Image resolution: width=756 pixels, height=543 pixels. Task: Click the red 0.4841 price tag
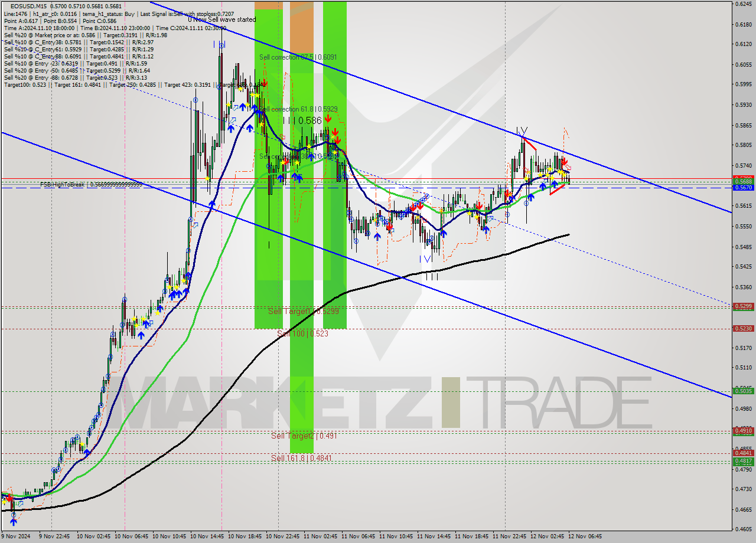pyautogui.click(x=742, y=453)
